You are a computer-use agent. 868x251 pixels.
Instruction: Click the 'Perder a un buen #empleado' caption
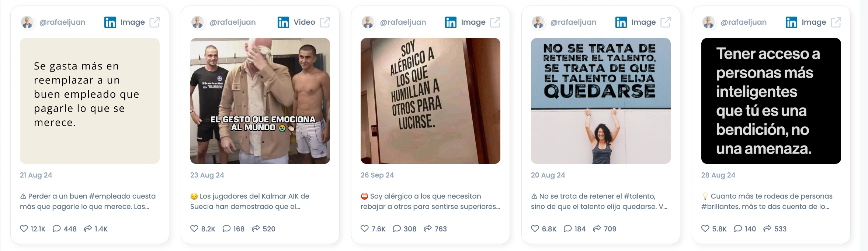(88, 201)
